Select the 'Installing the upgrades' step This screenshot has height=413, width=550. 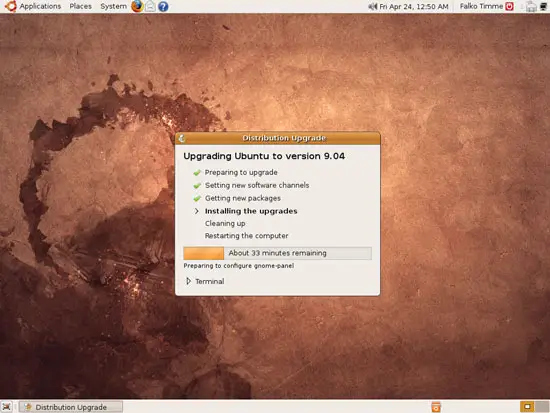click(x=251, y=211)
